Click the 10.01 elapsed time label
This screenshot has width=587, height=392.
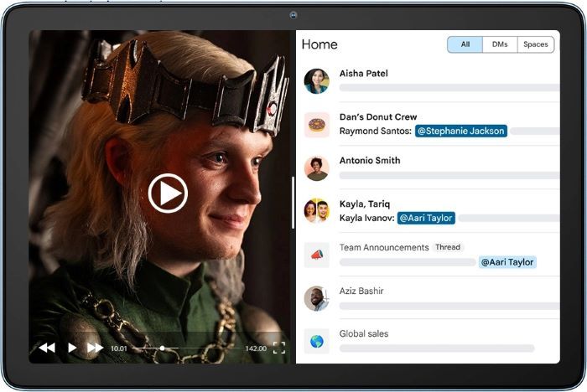tap(119, 348)
